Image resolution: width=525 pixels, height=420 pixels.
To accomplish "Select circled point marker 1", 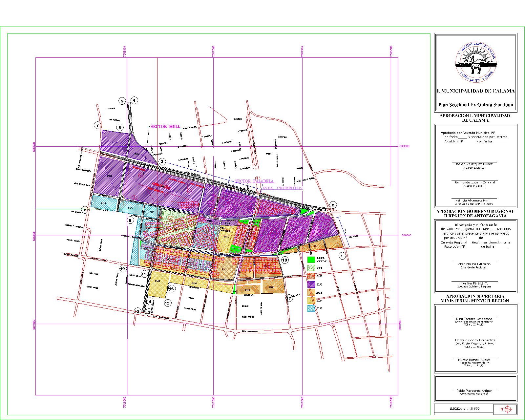I will (342, 256).
